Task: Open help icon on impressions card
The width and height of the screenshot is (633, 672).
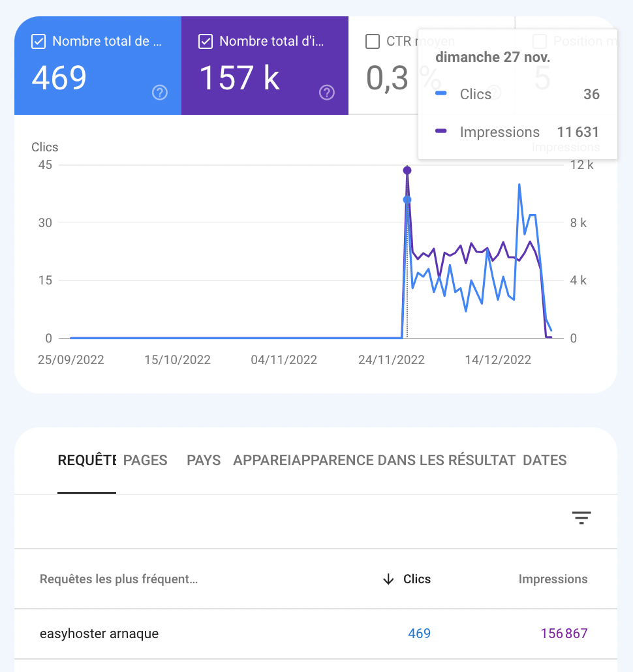Action: [x=326, y=93]
